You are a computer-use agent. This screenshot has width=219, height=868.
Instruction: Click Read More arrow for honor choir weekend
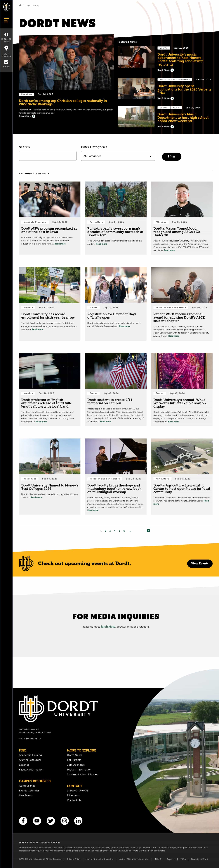point(172,127)
